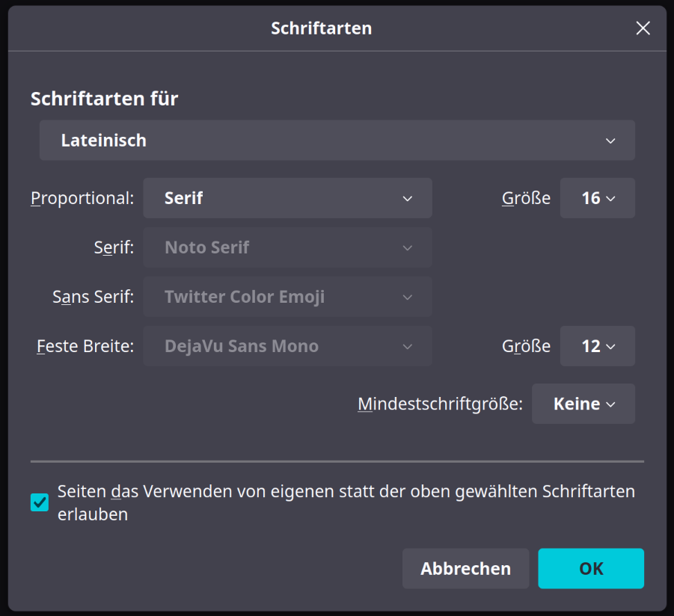Viewport: 674px width, 616px height.
Task: Click the 'Schriftarten für' heading
Action: [104, 99]
